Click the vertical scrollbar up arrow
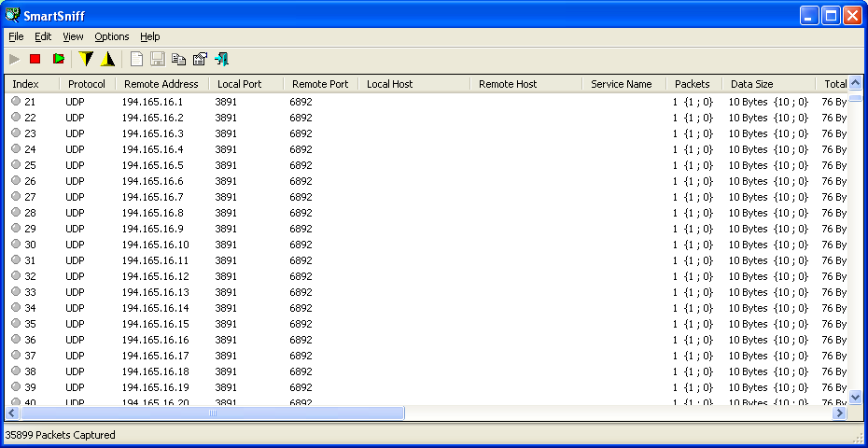 (855, 84)
